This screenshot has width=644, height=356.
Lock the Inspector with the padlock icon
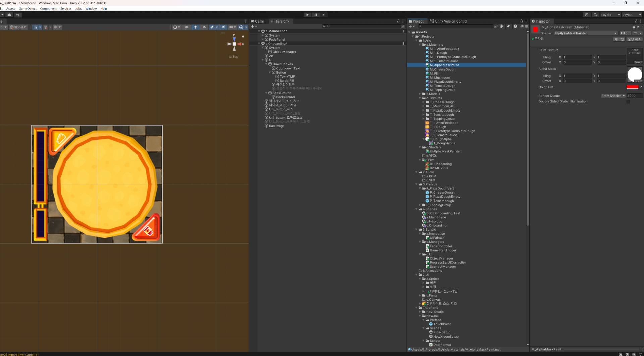tap(636, 21)
